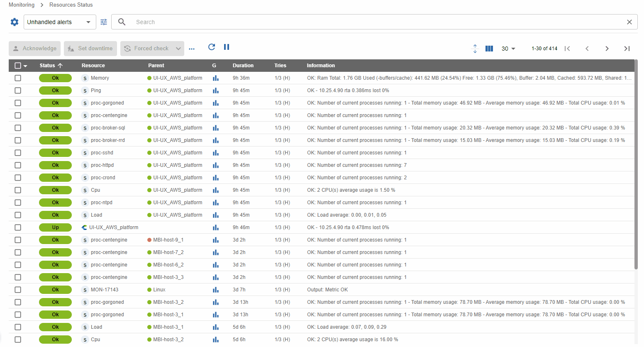Image resolution: width=644 pixels, height=347 pixels.
Task: Sort by Parent column header
Action: [x=156, y=66]
